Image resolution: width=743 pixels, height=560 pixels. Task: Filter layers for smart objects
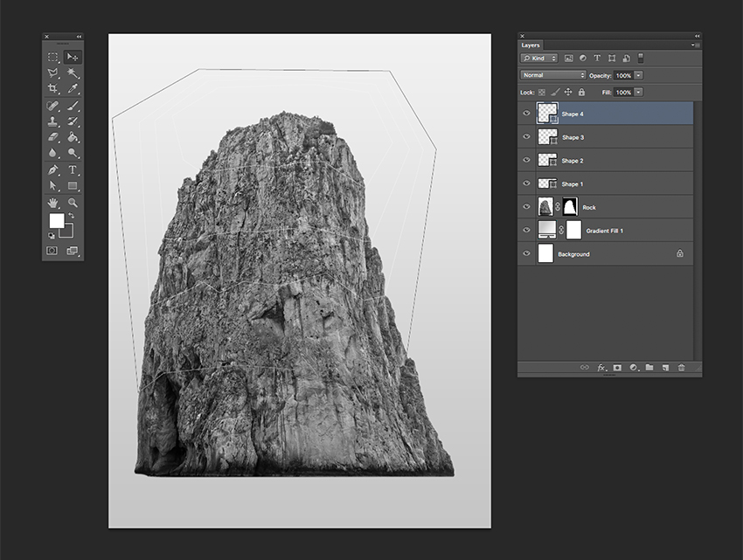627,59
